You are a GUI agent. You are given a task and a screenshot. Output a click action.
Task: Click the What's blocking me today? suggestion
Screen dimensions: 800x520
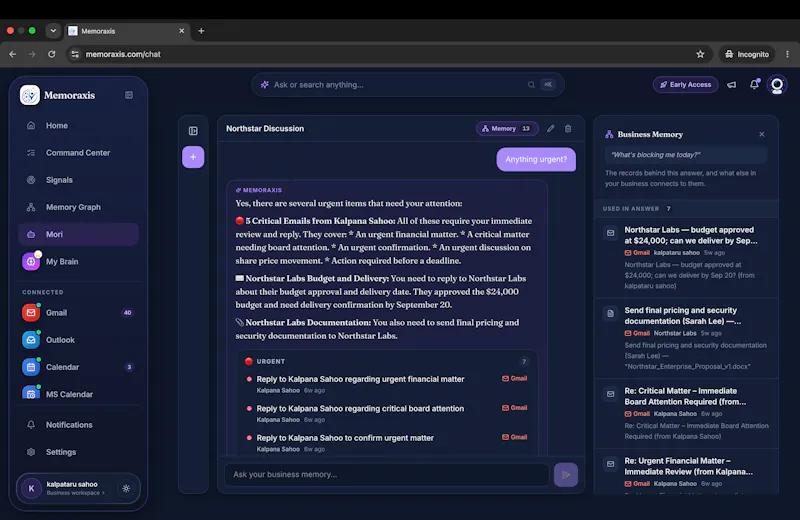pyautogui.click(x=686, y=155)
